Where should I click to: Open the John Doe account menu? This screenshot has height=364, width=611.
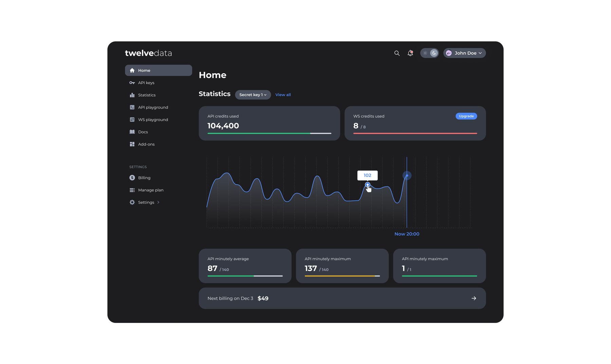tap(464, 53)
